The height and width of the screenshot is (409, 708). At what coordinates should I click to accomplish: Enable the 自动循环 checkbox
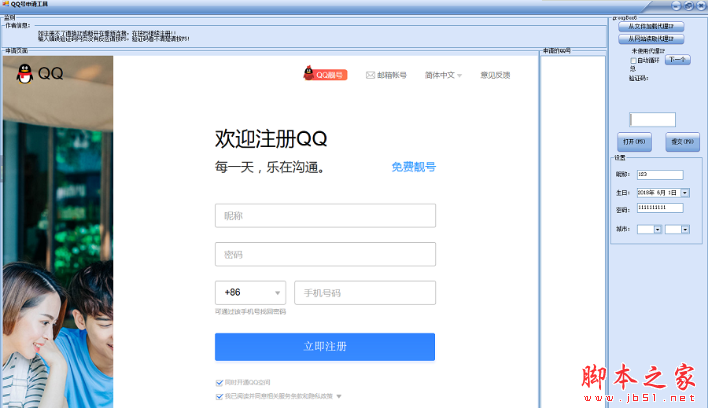point(633,60)
